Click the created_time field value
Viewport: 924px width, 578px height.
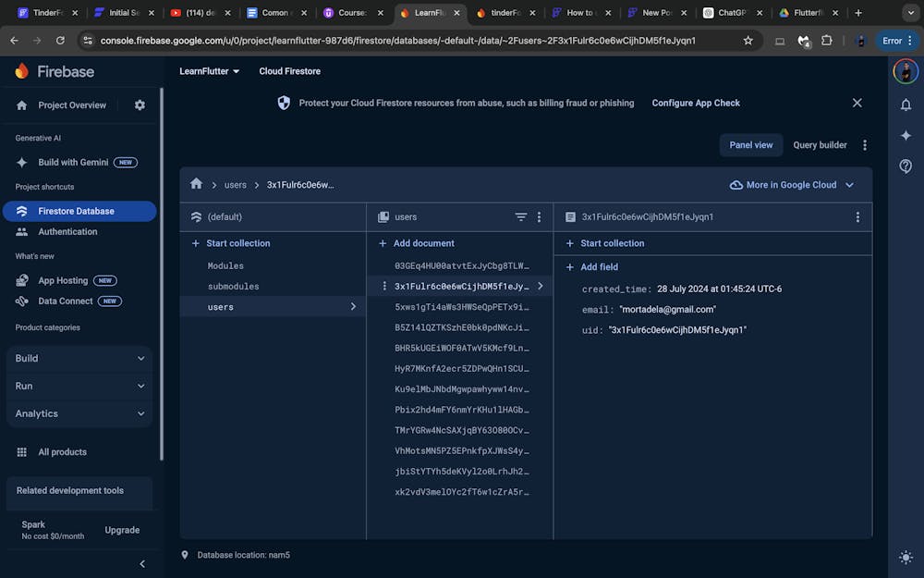(x=719, y=289)
